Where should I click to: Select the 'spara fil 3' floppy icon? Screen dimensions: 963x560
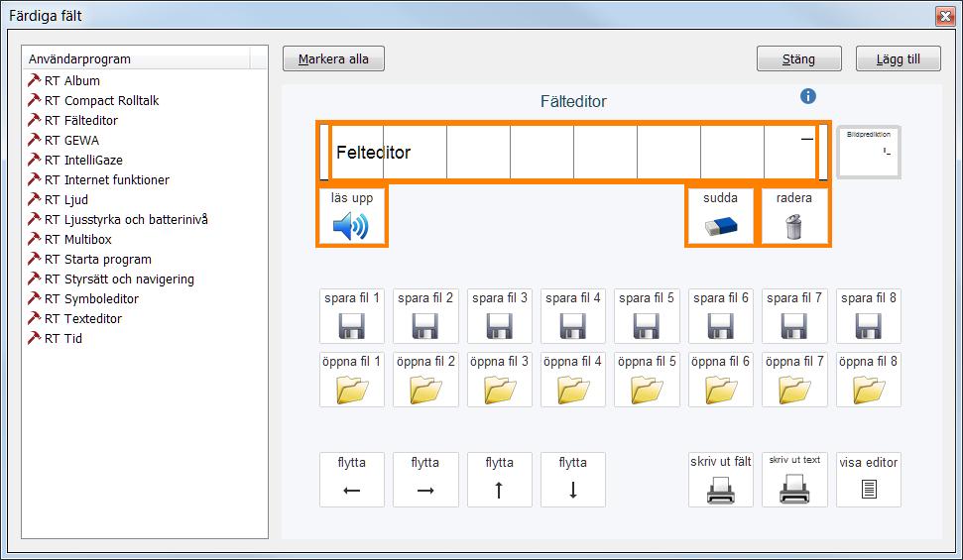(499, 326)
